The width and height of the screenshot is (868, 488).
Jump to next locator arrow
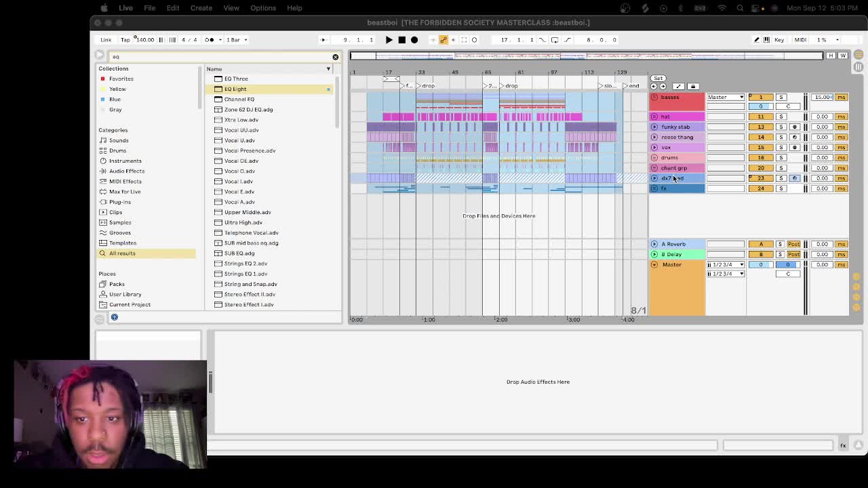(663, 87)
